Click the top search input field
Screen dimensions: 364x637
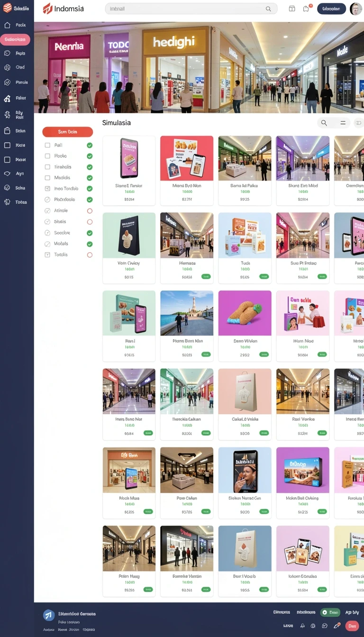191,9
